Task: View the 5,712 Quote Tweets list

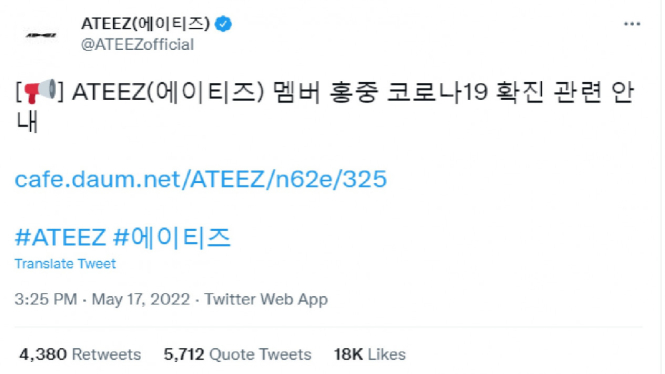Action: [x=238, y=354]
